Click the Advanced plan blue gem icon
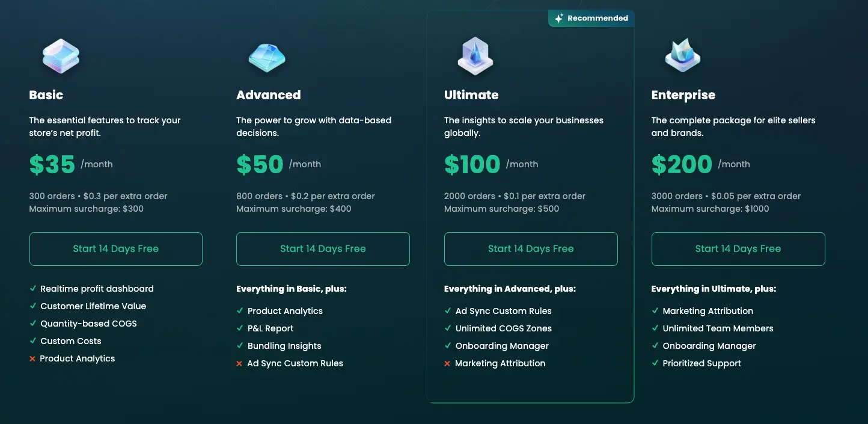This screenshot has width=868, height=424. tap(267, 58)
